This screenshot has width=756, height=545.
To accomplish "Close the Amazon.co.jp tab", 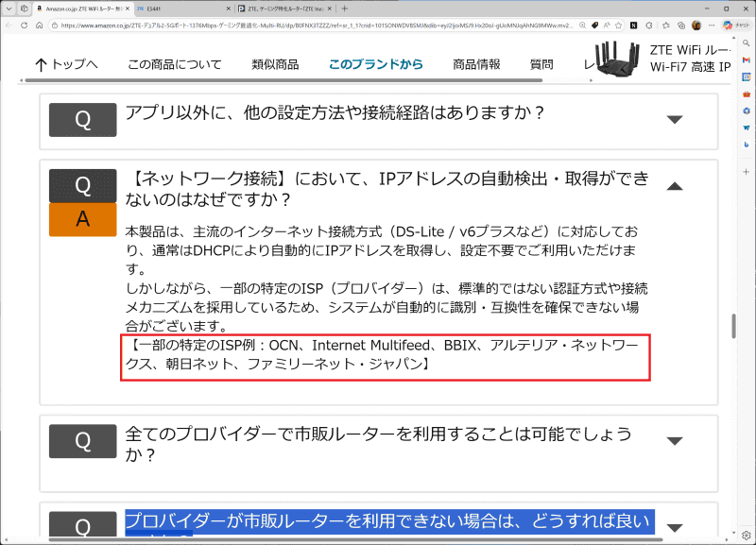I will click(x=128, y=9).
